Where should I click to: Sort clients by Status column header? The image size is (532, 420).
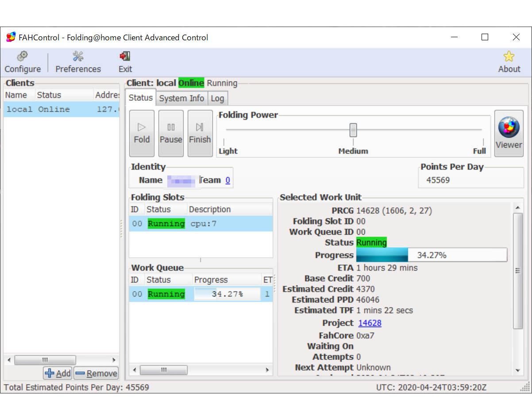coord(64,95)
